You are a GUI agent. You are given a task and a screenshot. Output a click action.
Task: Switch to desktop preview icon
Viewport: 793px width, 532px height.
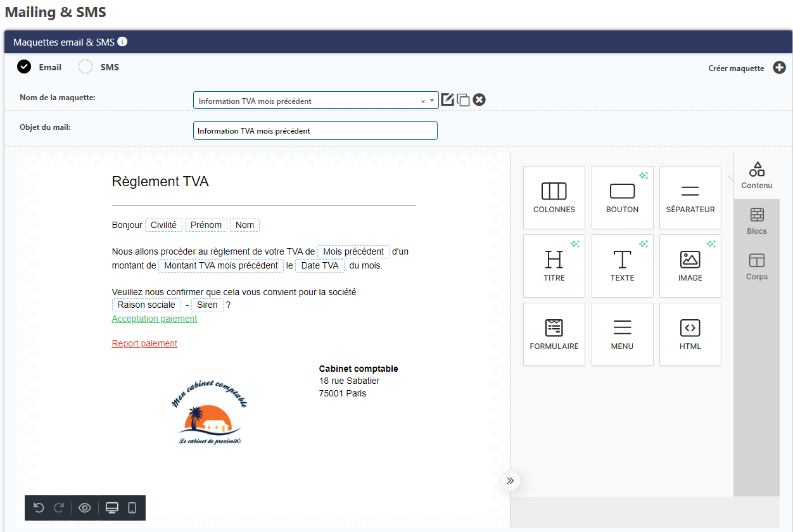[x=112, y=508]
